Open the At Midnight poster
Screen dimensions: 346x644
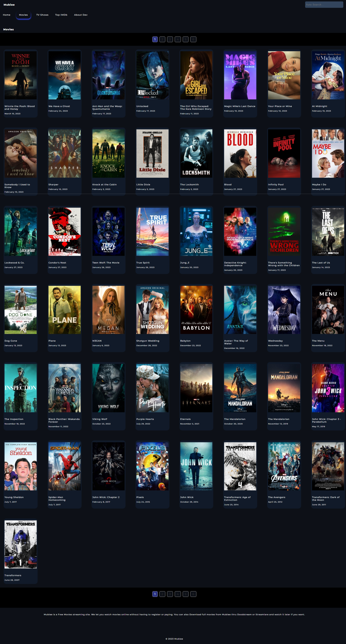[328, 75]
